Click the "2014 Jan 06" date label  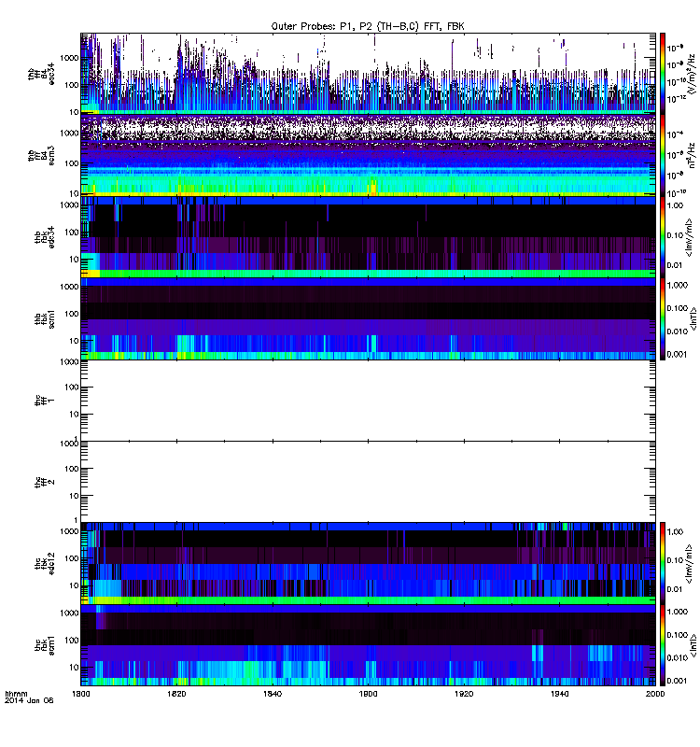(29, 700)
